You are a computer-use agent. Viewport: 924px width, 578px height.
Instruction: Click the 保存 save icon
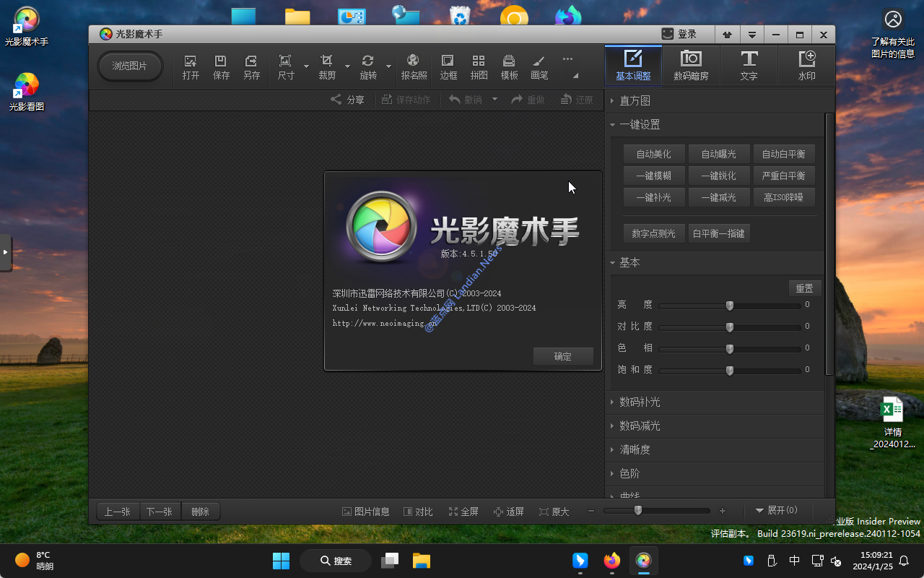[221, 67]
